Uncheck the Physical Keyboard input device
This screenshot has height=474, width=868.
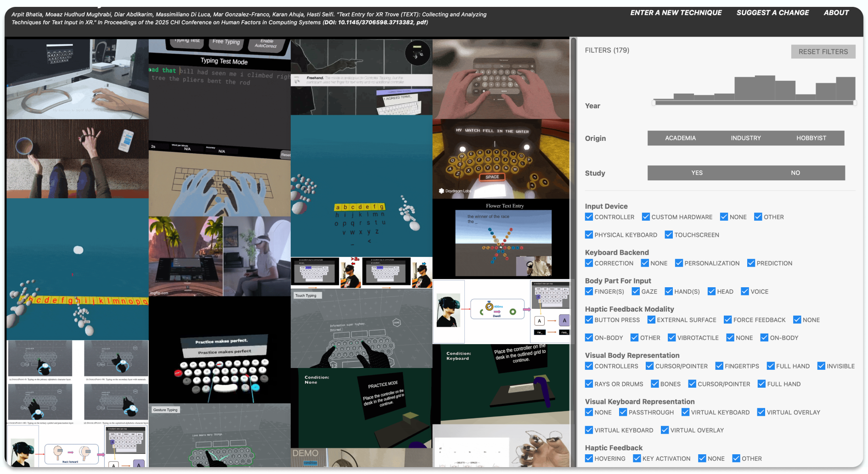click(589, 235)
